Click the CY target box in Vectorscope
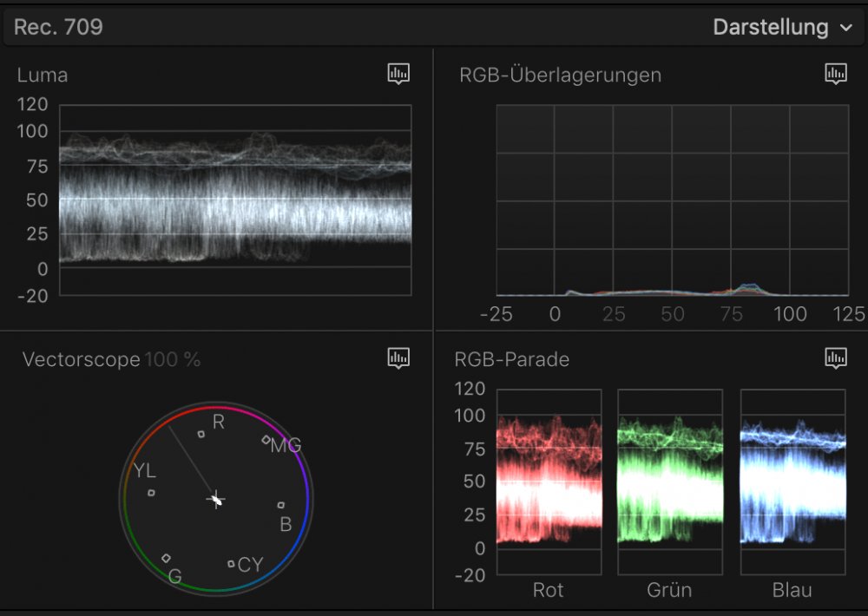 (x=231, y=564)
